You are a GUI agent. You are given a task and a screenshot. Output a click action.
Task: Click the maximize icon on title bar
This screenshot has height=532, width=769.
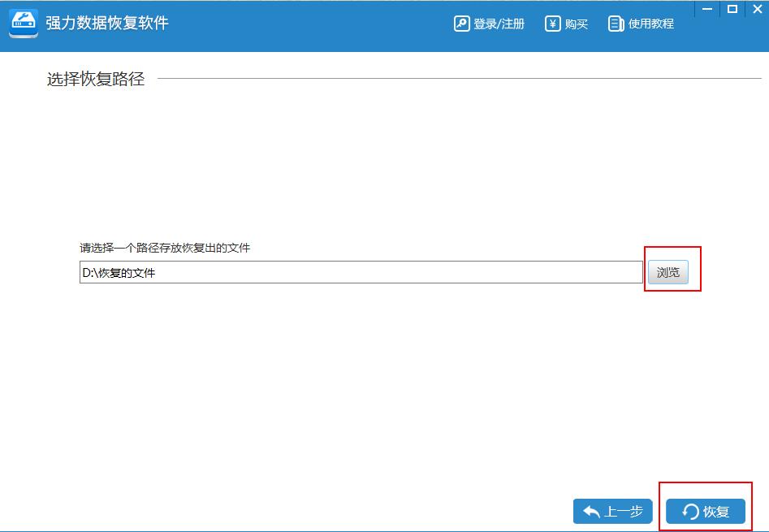[x=733, y=9]
